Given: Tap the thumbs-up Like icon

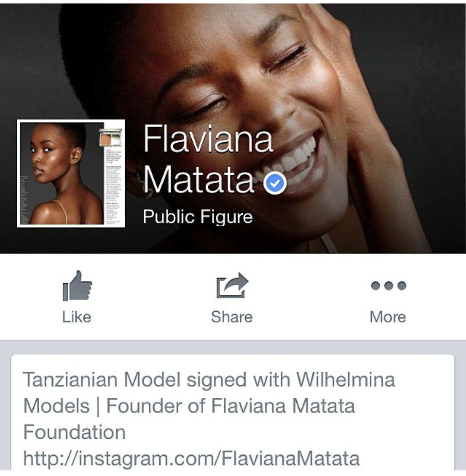Looking at the screenshot, I should pyautogui.click(x=77, y=286).
